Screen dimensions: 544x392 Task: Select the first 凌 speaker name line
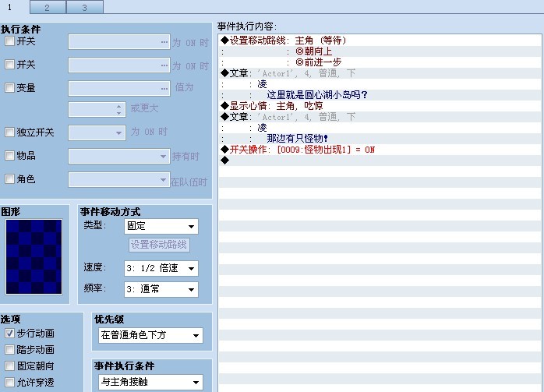click(380, 84)
